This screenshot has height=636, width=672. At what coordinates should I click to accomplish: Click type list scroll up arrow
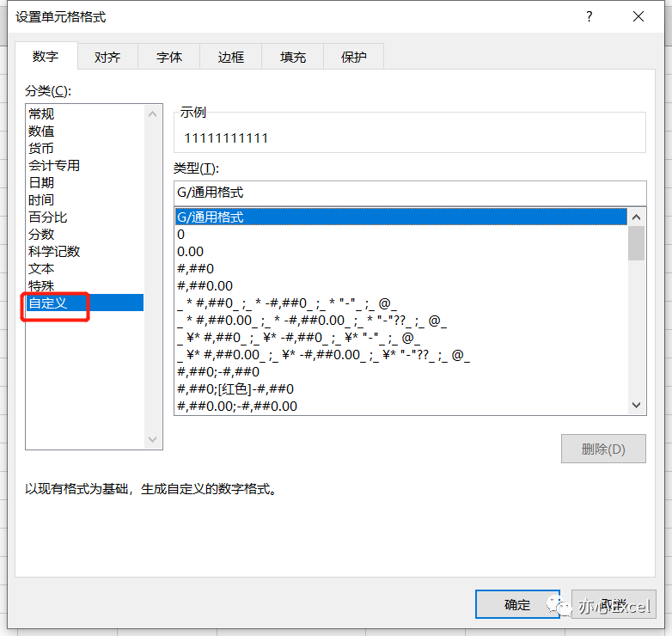(637, 217)
